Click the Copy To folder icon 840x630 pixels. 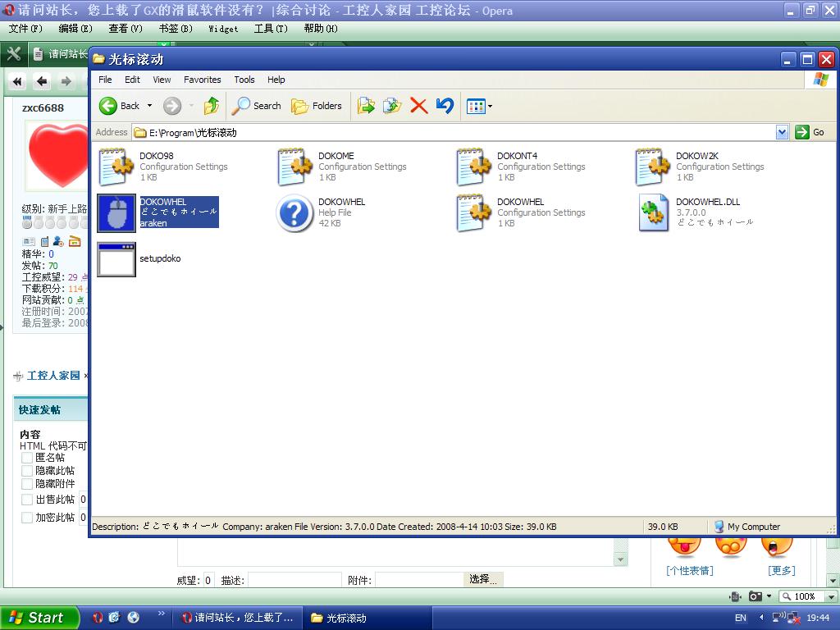pyautogui.click(x=392, y=106)
